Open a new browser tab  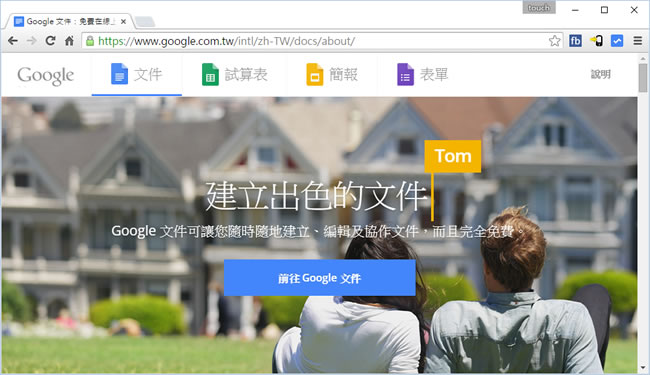point(145,22)
